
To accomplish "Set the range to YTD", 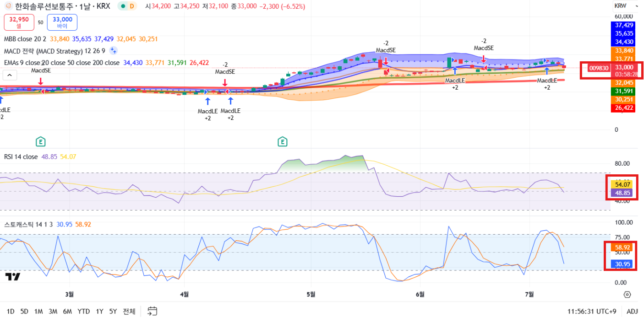I will pos(83,312).
